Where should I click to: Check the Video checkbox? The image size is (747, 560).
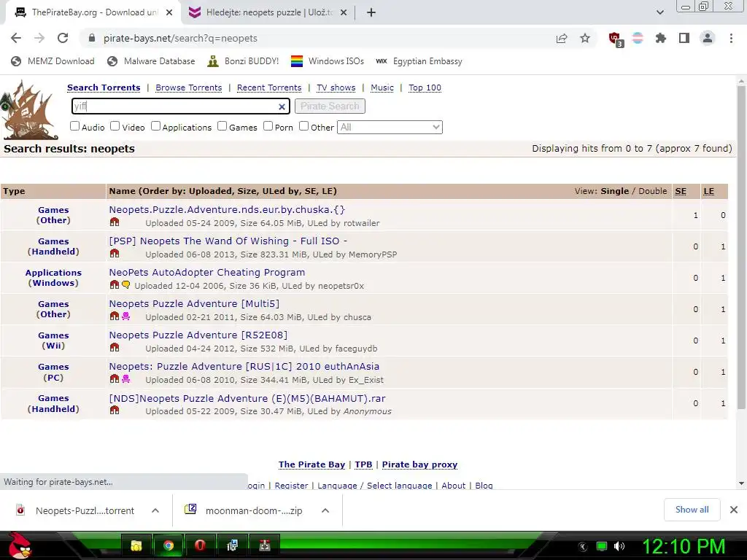tap(115, 126)
